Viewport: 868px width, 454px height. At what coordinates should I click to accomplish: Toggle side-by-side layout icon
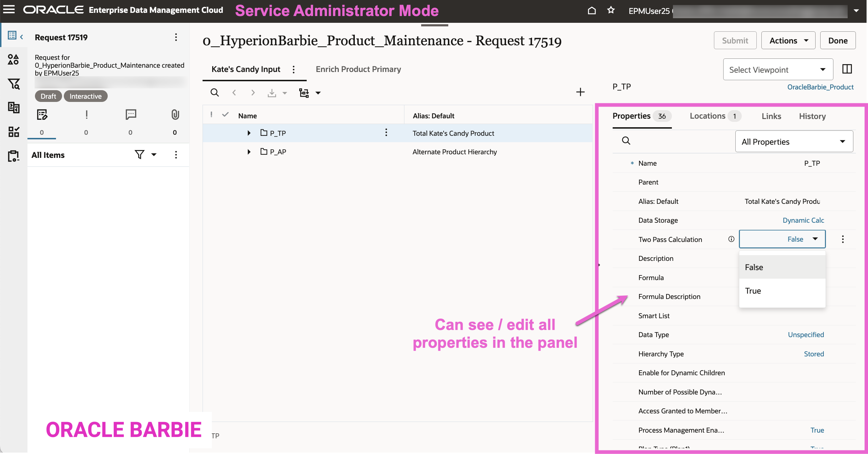847,69
